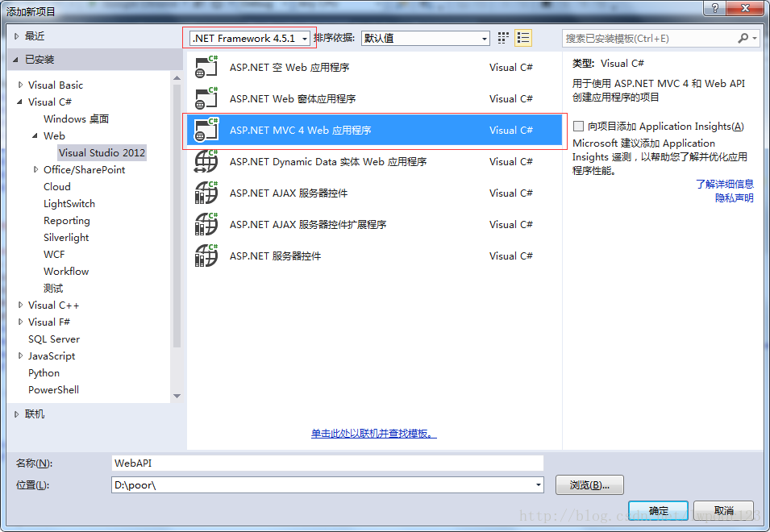
Task: Select the 测试 category
Action: pyautogui.click(x=53, y=288)
